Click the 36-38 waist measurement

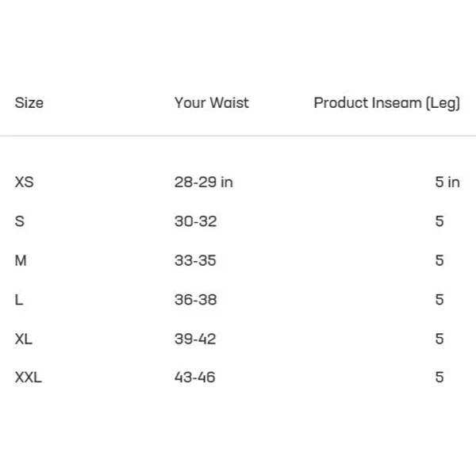(196, 300)
